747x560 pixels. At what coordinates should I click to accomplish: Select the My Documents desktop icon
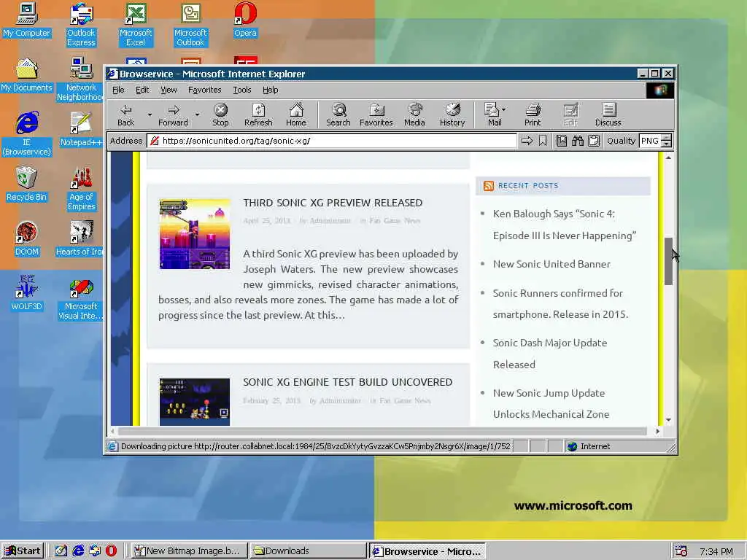[27, 75]
